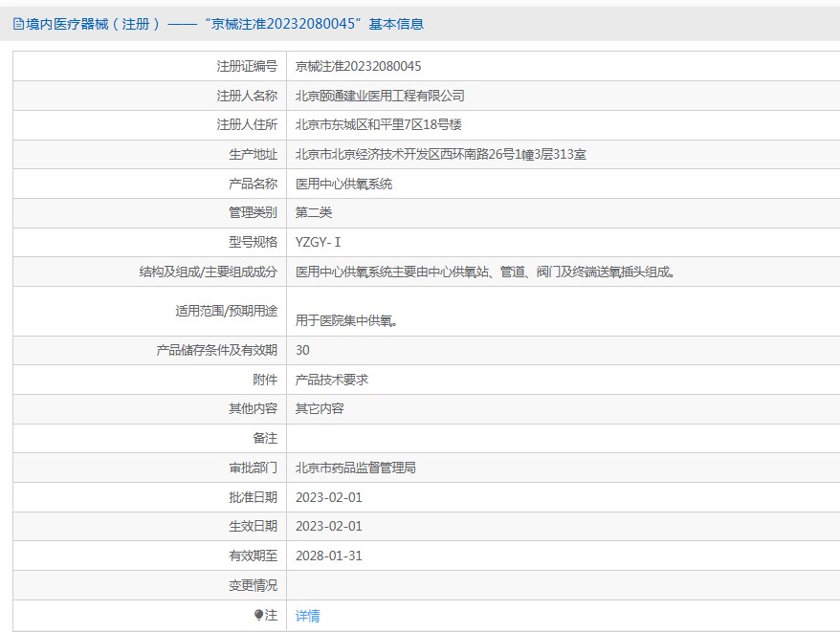Click expiry date 2028-01-31
The height and width of the screenshot is (632, 840).
click(329, 556)
